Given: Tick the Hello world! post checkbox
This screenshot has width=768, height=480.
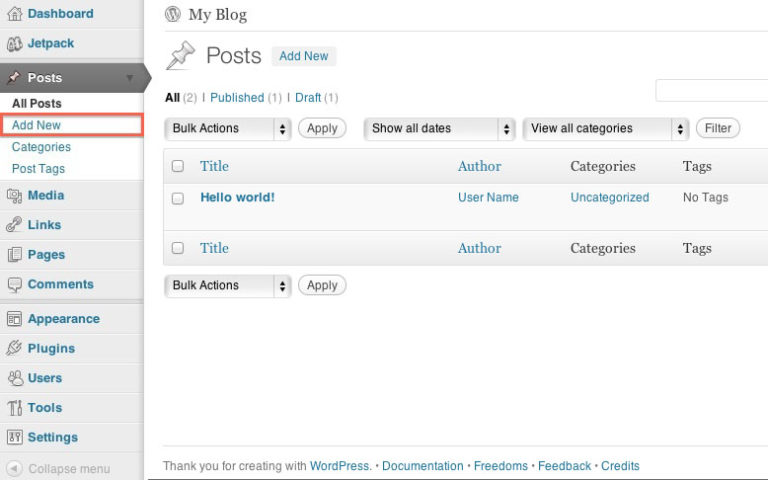Looking at the screenshot, I should click(x=178, y=198).
